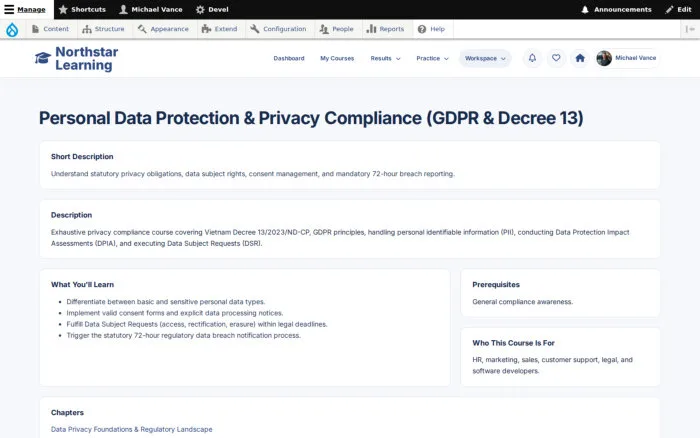Open My Courses page
Image resolution: width=700 pixels, height=438 pixels.
pyautogui.click(x=337, y=58)
